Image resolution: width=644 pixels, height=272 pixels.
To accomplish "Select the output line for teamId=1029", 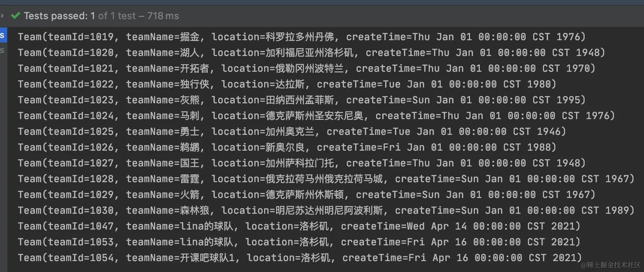I will click(x=307, y=195).
